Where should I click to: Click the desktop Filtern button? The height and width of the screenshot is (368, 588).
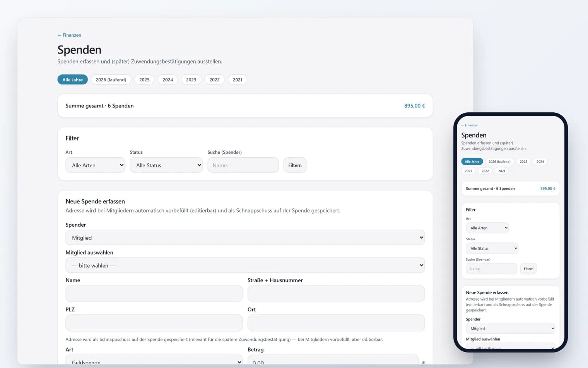pos(295,165)
